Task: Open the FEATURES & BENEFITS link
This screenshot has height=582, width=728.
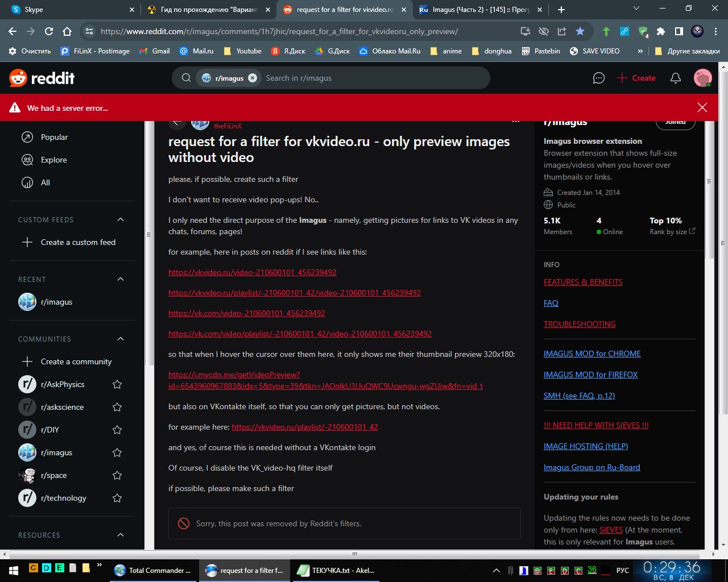Action: pyautogui.click(x=583, y=282)
